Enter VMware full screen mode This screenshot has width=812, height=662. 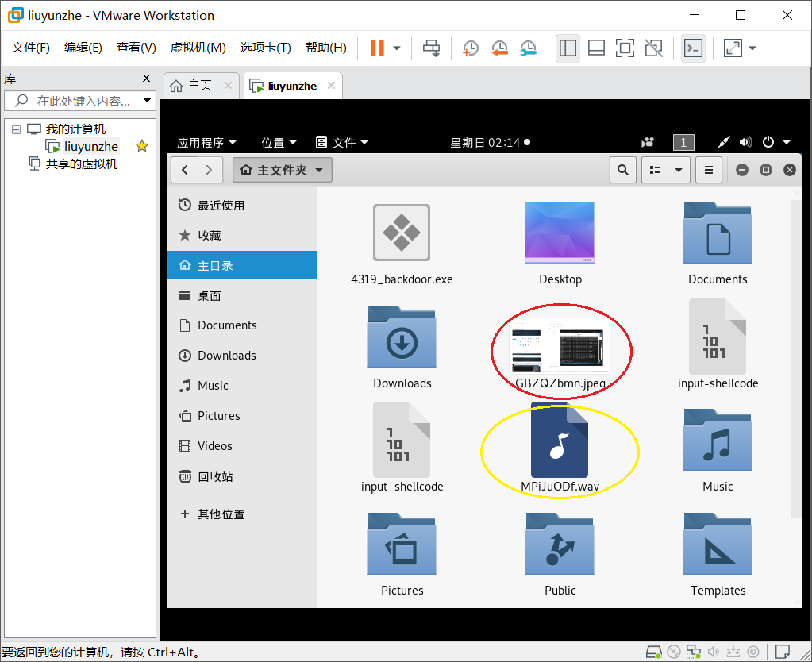point(625,48)
